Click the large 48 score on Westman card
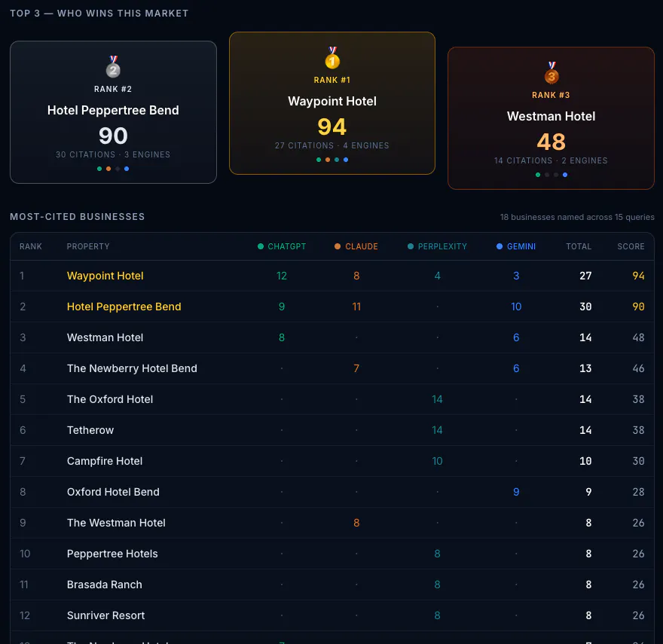 (x=551, y=142)
